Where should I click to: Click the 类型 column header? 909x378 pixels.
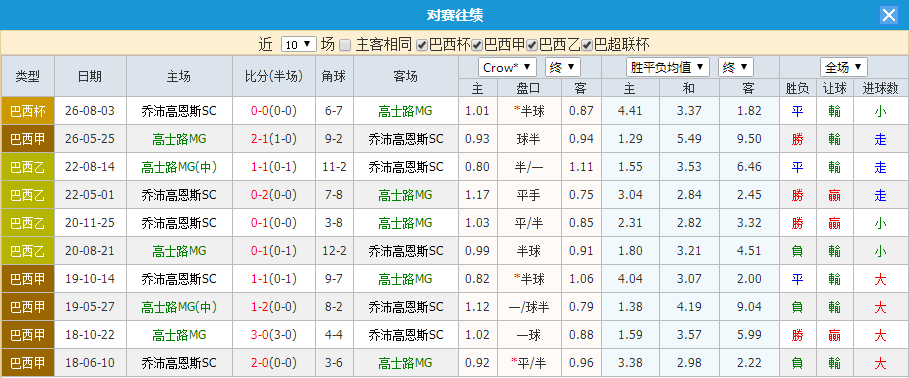(x=28, y=76)
